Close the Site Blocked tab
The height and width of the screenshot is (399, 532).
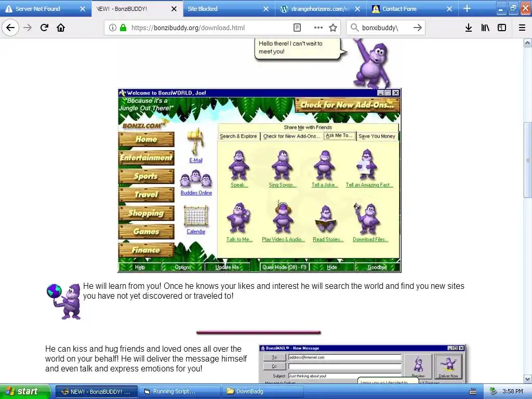coord(266,9)
